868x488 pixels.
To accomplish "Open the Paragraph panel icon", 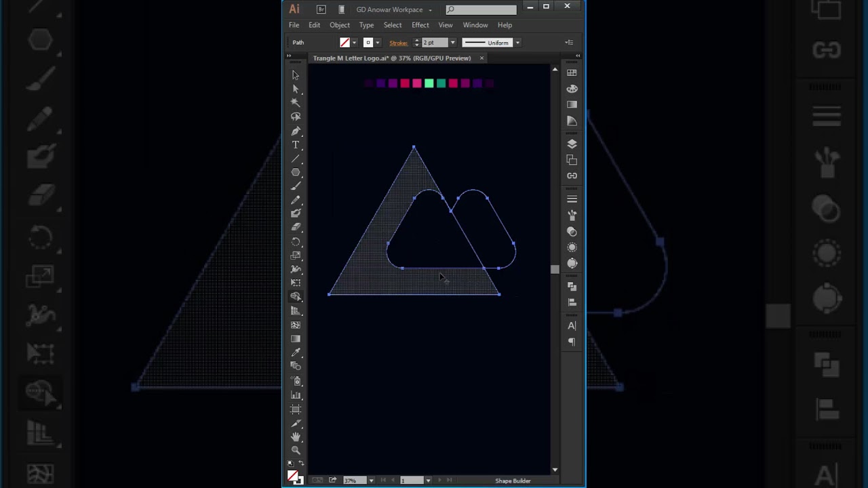I will [572, 342].
